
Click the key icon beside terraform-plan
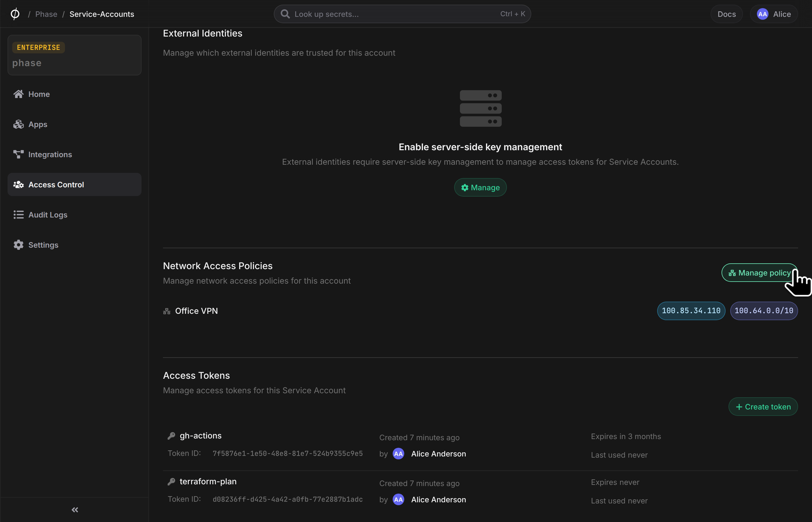click(x=171, y=482)
